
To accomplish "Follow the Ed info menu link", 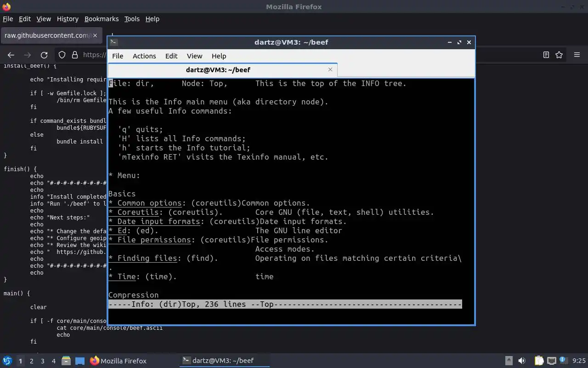I will coord(122,230).
